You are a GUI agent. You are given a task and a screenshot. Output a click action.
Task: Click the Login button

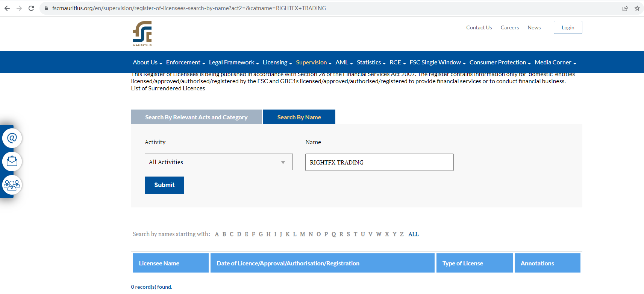click(x=568, y=27)
